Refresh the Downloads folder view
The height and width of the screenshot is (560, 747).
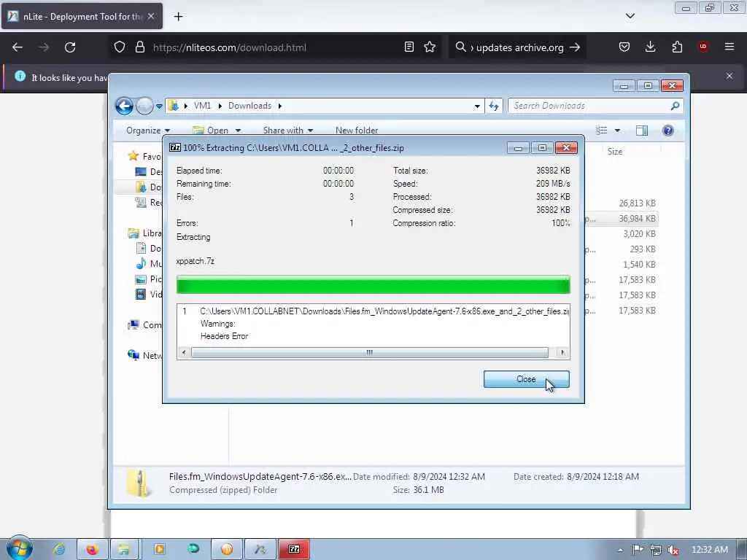tap(494, 106)
